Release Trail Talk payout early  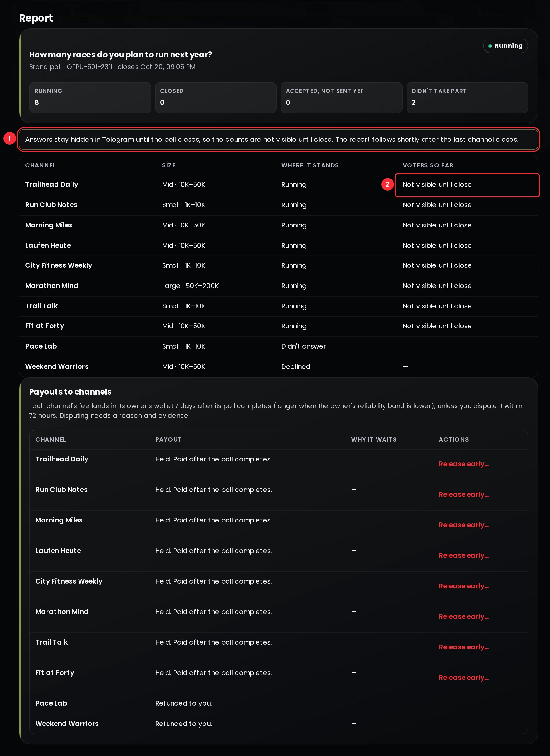coord(463,647)
